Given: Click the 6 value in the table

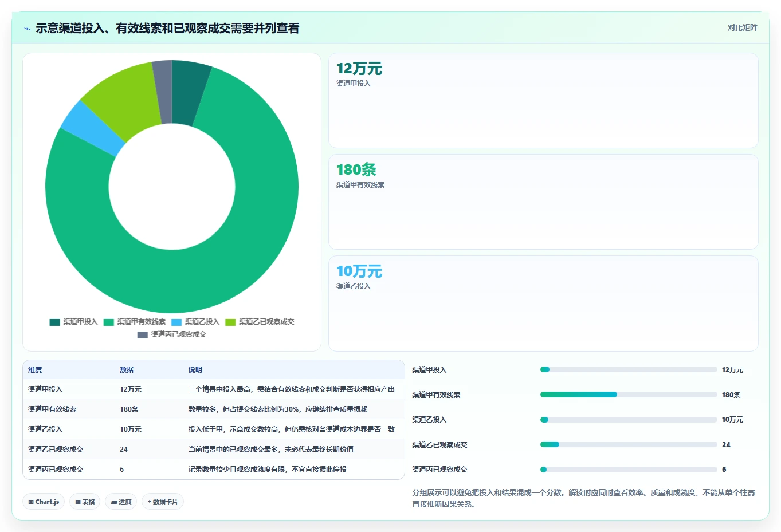Looking at the screenshot, I should (122, 470).
